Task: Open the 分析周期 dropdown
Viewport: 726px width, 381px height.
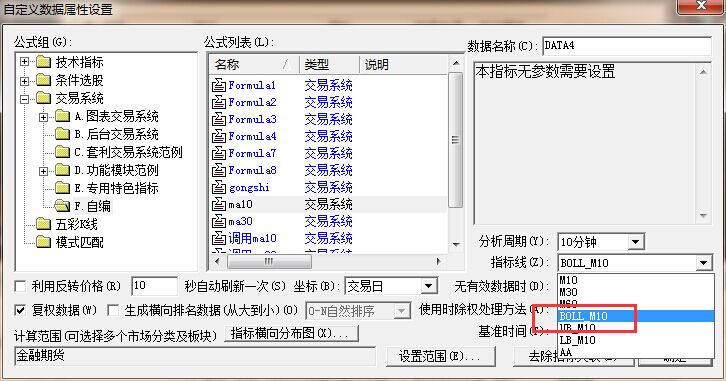Action: point(635,242)
